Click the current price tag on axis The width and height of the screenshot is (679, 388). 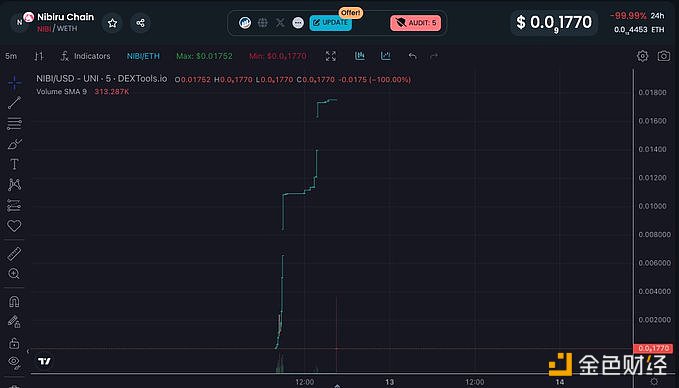[653, 348]
